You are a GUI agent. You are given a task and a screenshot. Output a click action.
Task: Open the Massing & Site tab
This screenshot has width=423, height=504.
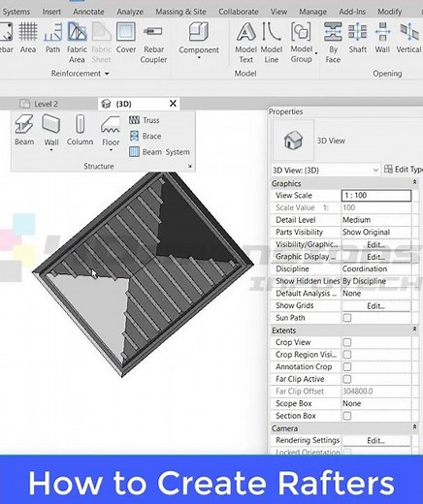tap(180, 12)
